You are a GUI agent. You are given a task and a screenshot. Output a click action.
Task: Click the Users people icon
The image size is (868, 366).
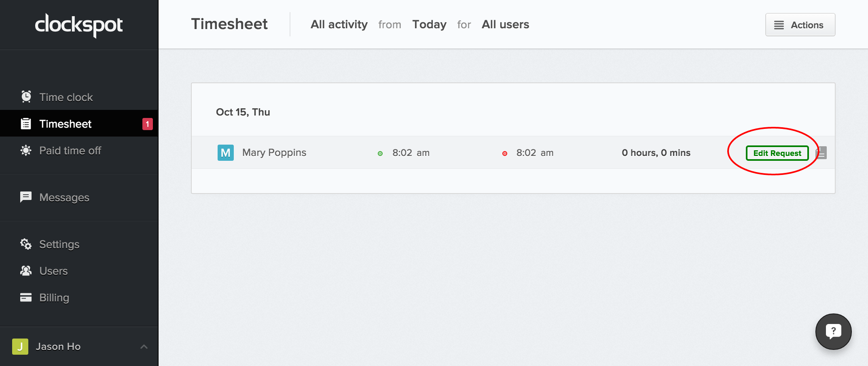(26, 271)
